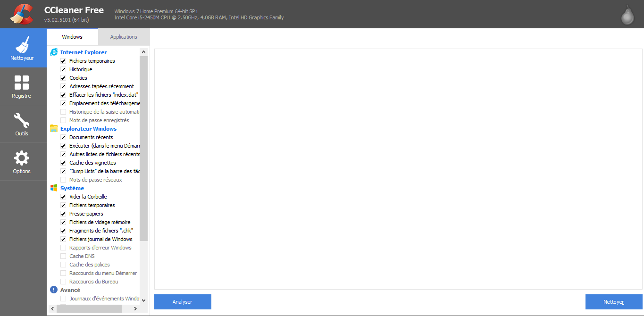Uncheck the Historique checkbox
Viewport: 644px width, 316px height.
pyautogui.click(x=63, y=69)
